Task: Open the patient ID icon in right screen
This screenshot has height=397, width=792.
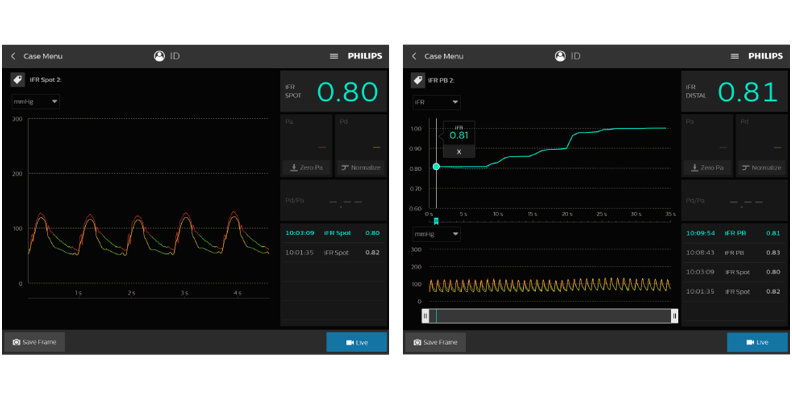Action: [560, 56]
